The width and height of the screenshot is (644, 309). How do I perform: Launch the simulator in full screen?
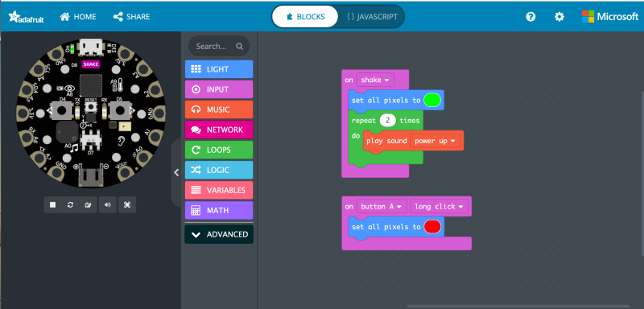click(x=127, y=204)
